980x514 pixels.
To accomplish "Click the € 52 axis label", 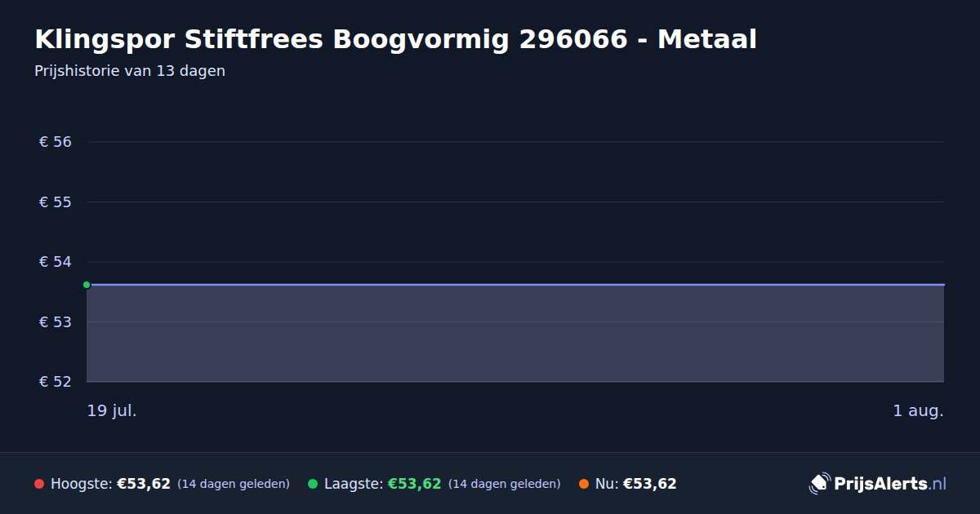I will 56,382.
